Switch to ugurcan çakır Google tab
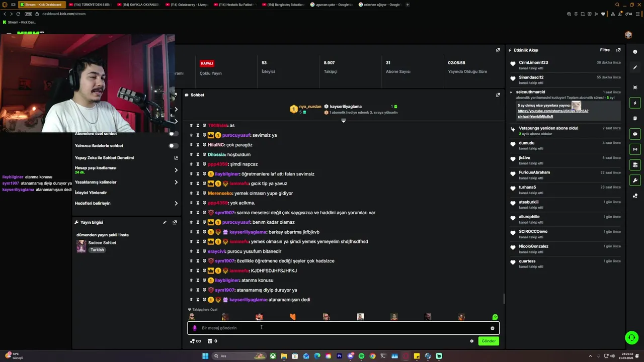This screenshot has width=644, height=362. [331, 5]
